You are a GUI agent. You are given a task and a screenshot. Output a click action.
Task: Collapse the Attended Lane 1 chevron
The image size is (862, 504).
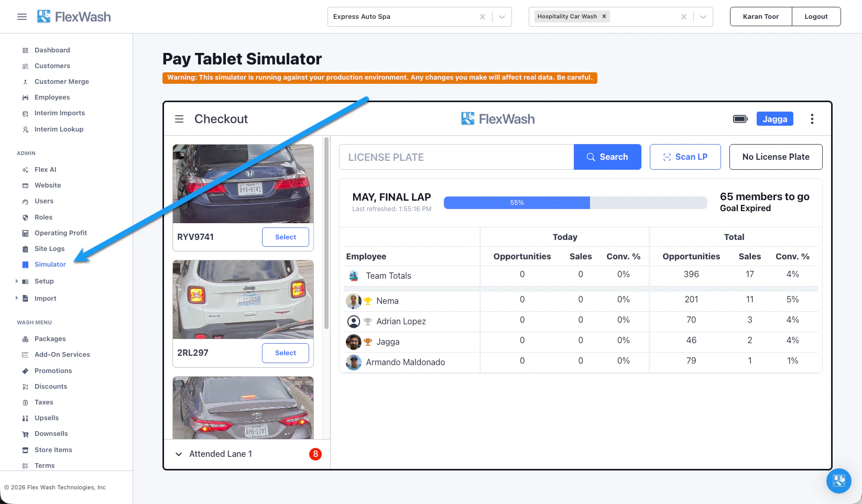point(179,454)
